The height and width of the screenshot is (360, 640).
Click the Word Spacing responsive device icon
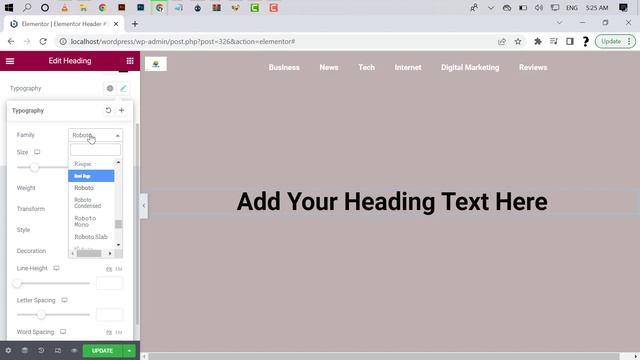point(63,332)
